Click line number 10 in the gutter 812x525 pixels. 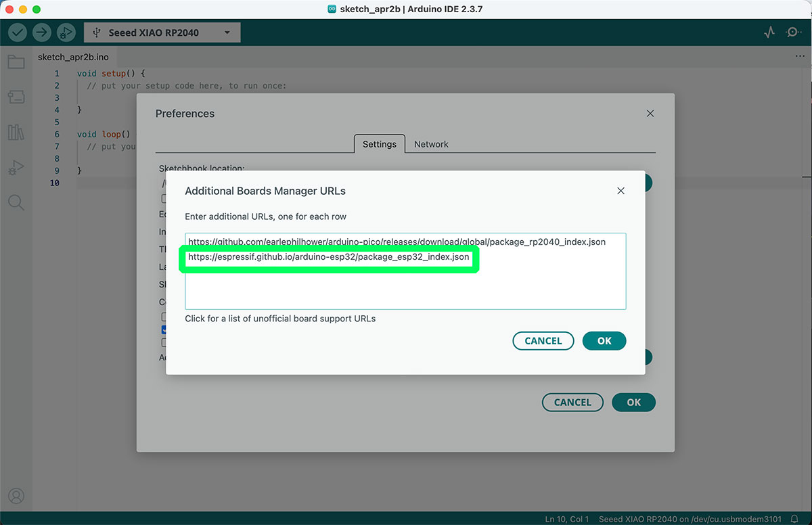click(54, 183)
